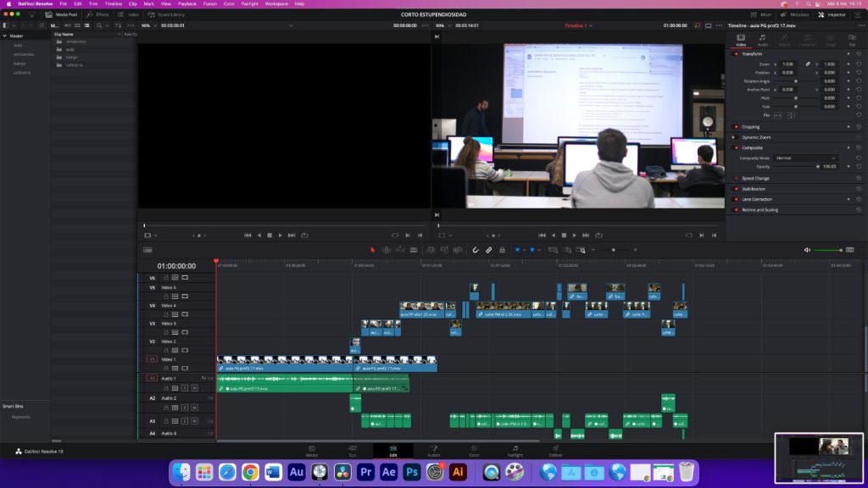Toggle timeline snapping magnet icon
Viewport: 868px width, 488px height.
[476, 250]
